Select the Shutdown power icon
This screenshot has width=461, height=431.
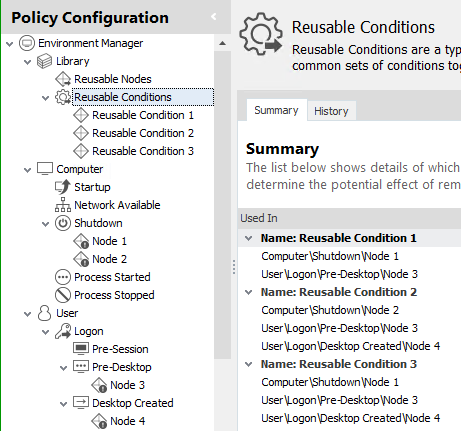(x=63, y=223)
